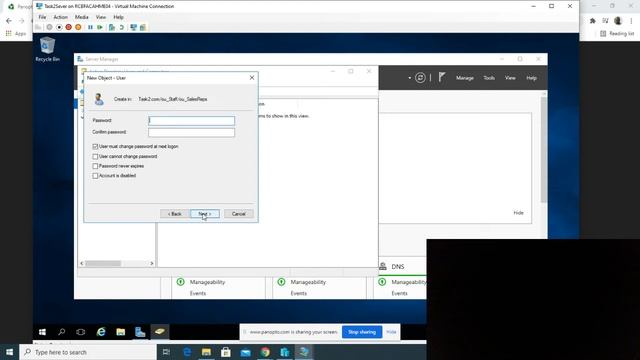Image resolution: width=640 pixels, height=360 pixels.
Task: Open the Manage menu in Server Manager
Action: (464, 78)
